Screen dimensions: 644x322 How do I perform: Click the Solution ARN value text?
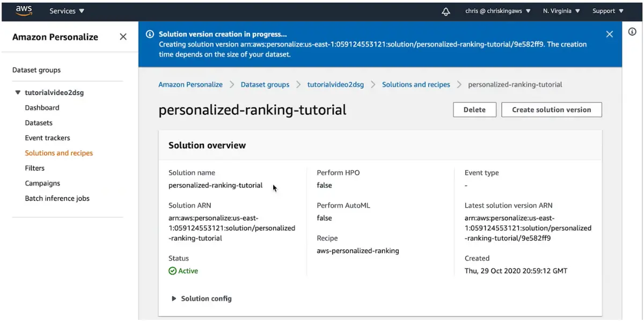(x=232, y=228)
